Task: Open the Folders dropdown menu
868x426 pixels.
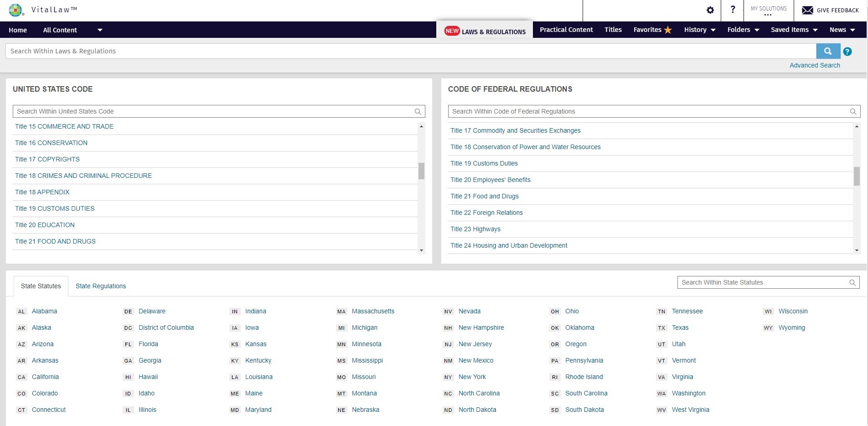Action: (743, 30)
